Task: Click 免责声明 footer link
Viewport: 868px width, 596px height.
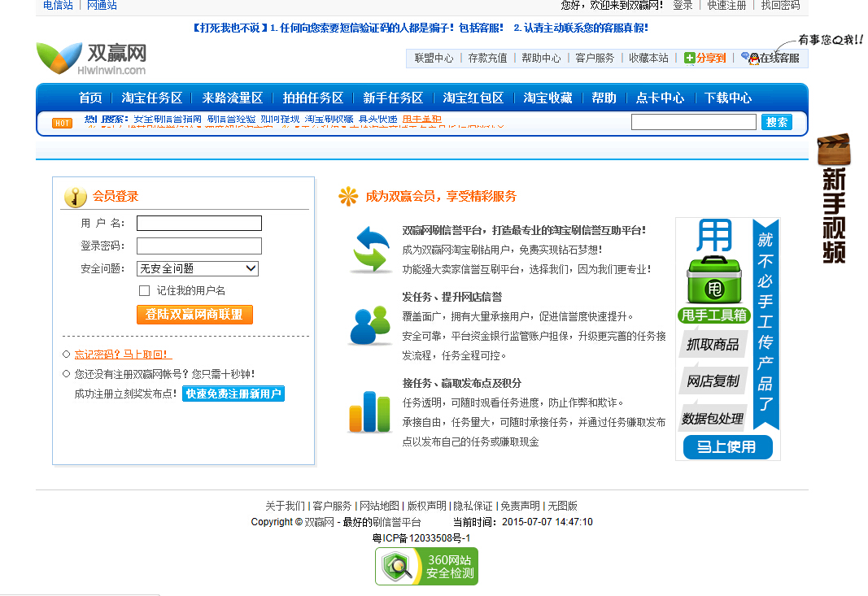Action: [521, 506]
